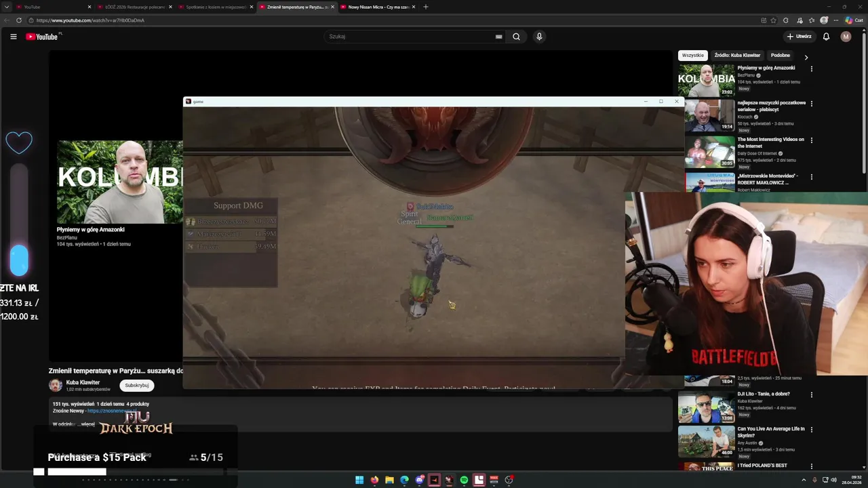
Task: Expand description with ...więcej
Action: click(x=87, y=424)
